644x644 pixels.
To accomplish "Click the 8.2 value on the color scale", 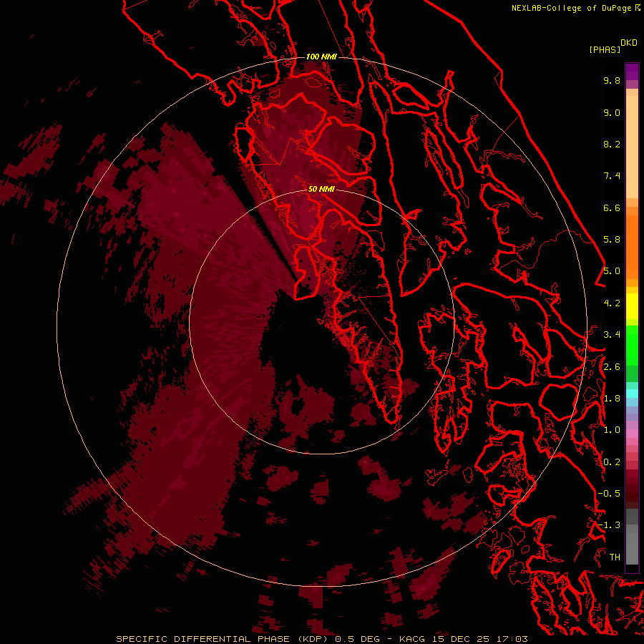I will (x=612, y=144).
